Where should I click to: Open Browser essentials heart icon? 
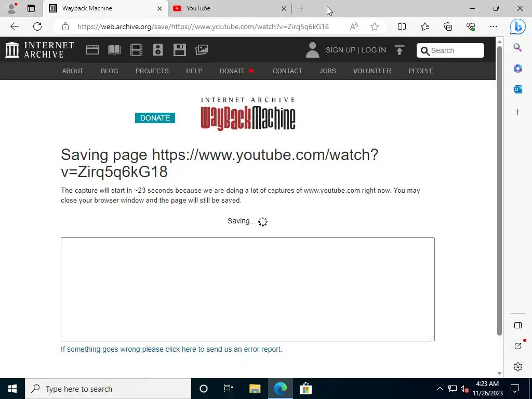point(471,26)
